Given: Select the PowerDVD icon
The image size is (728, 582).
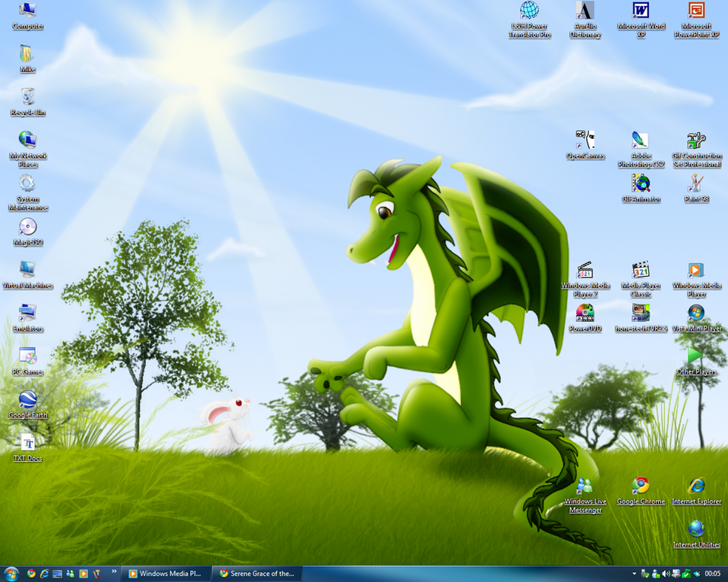Looking at the screenshot, I should 585,318.
